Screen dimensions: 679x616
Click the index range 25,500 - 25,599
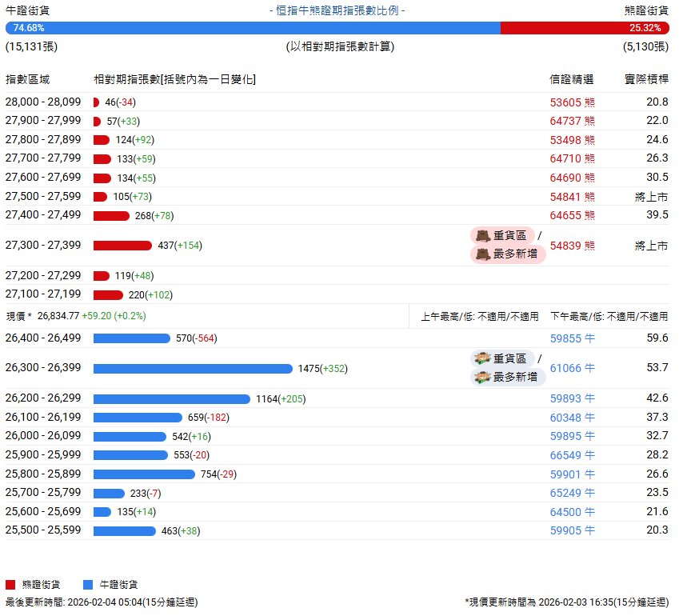tap(43, 530)
